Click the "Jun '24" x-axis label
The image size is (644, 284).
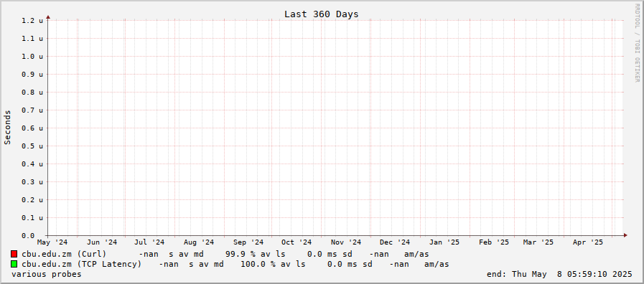pos(102,242)
